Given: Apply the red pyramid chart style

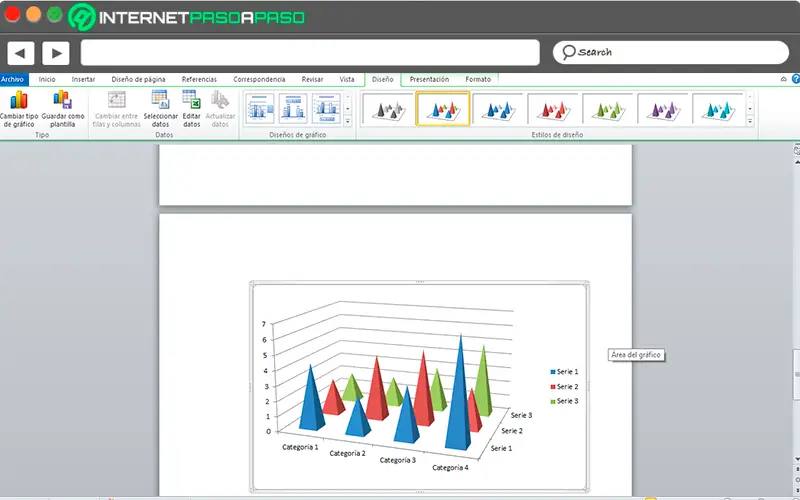Looking at the screenshot, I should tap(553, 109).
